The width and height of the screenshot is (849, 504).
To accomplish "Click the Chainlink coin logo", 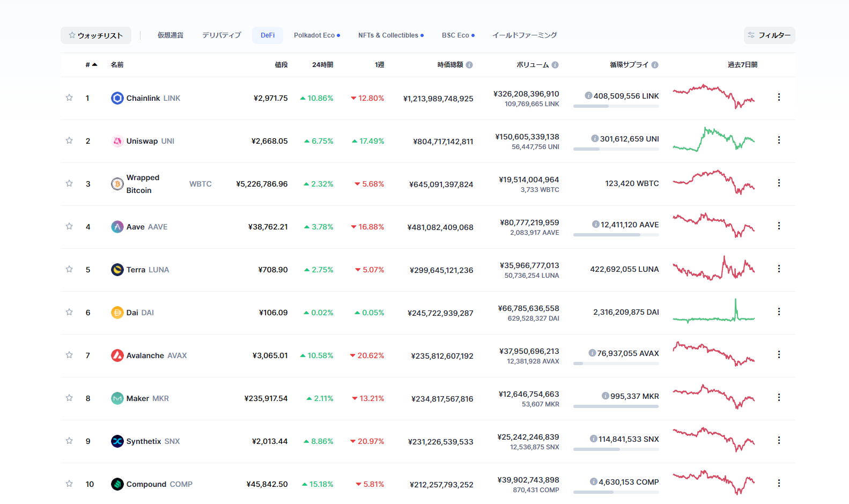I will 117,98.
